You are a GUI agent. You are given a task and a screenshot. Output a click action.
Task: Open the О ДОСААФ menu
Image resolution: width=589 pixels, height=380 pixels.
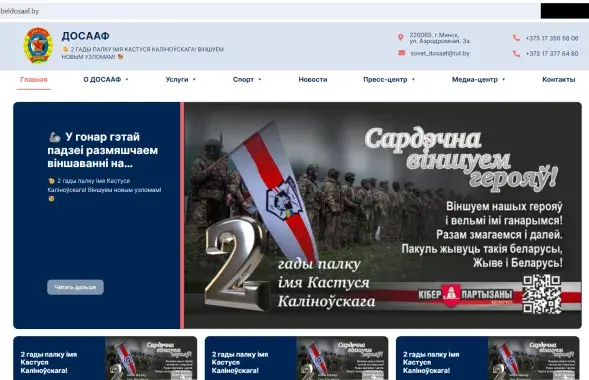102,80
